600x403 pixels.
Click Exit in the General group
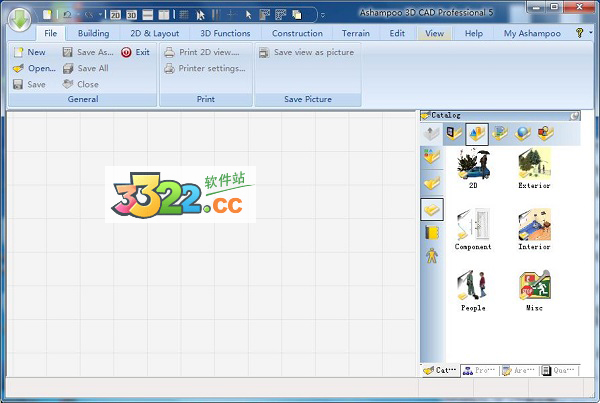point(136,52)
